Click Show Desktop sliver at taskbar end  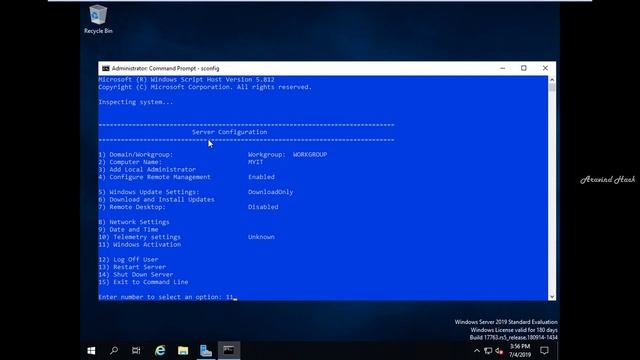[x=558, y=351]
